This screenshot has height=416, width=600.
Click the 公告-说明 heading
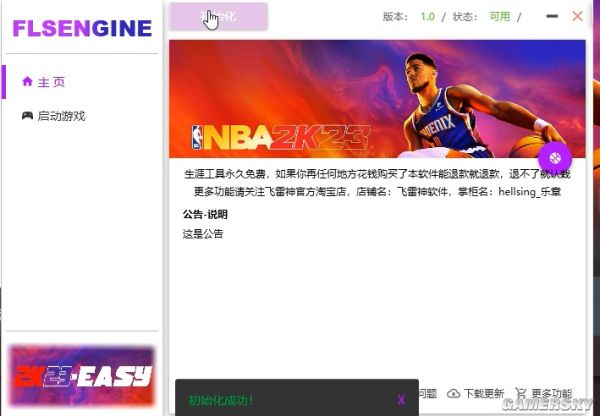[x=205, y=214]
